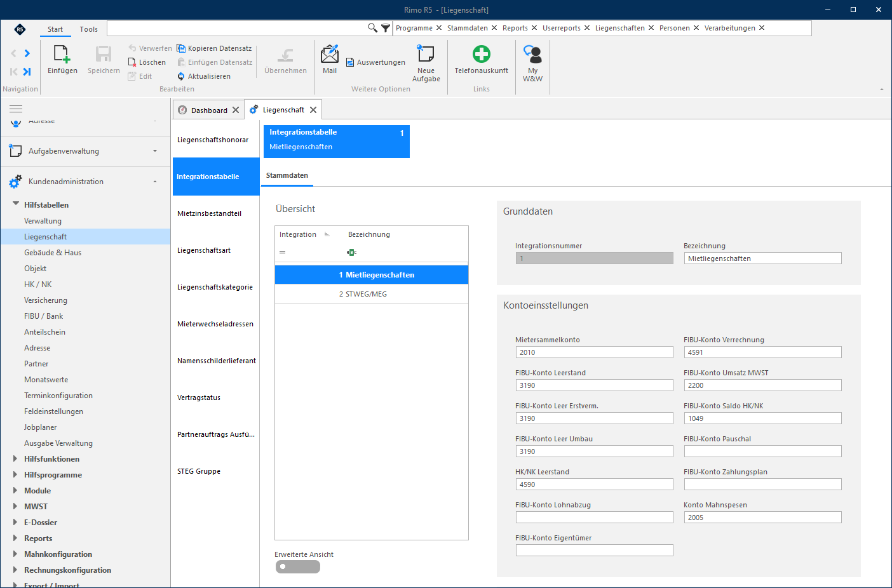Click the Mietersammelkonto input field
This screenshot has height=588, width=892.
click(594, 352)
